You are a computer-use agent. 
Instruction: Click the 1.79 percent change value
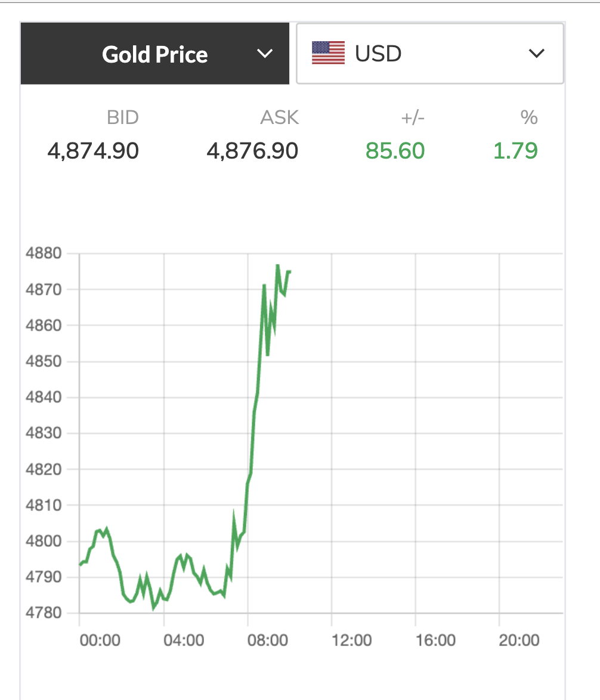click(515, 151)
